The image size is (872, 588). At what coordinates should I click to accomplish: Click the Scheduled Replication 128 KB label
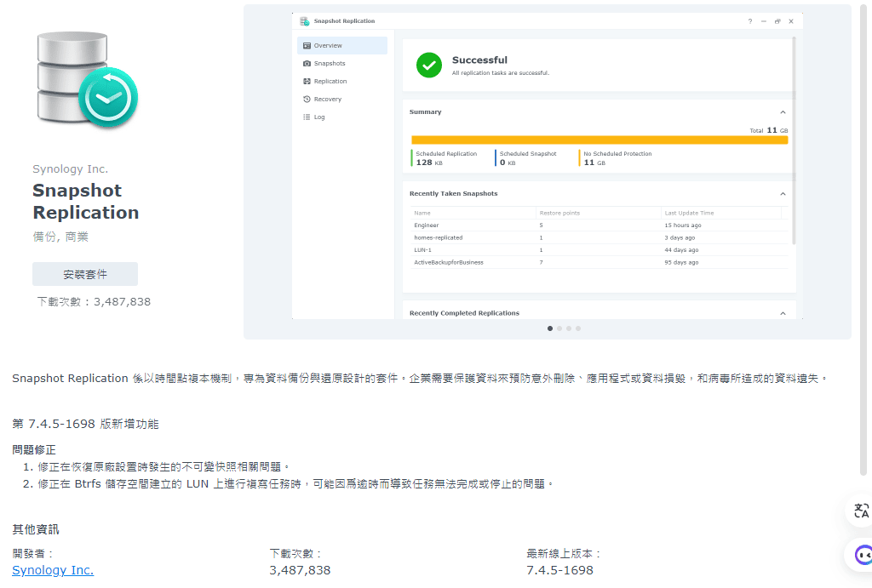coord(446,157)
